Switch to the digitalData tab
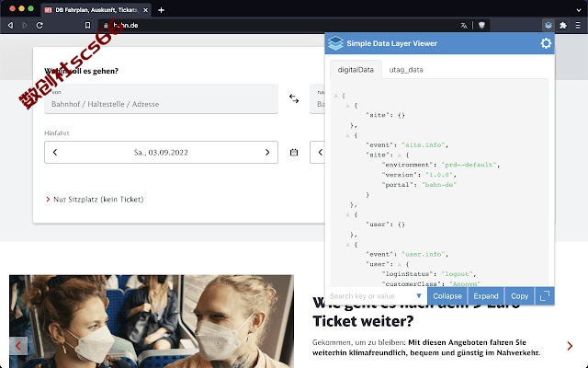Image resolution: width=588 pixels, height=368 pixels. (x=356, y=70)
